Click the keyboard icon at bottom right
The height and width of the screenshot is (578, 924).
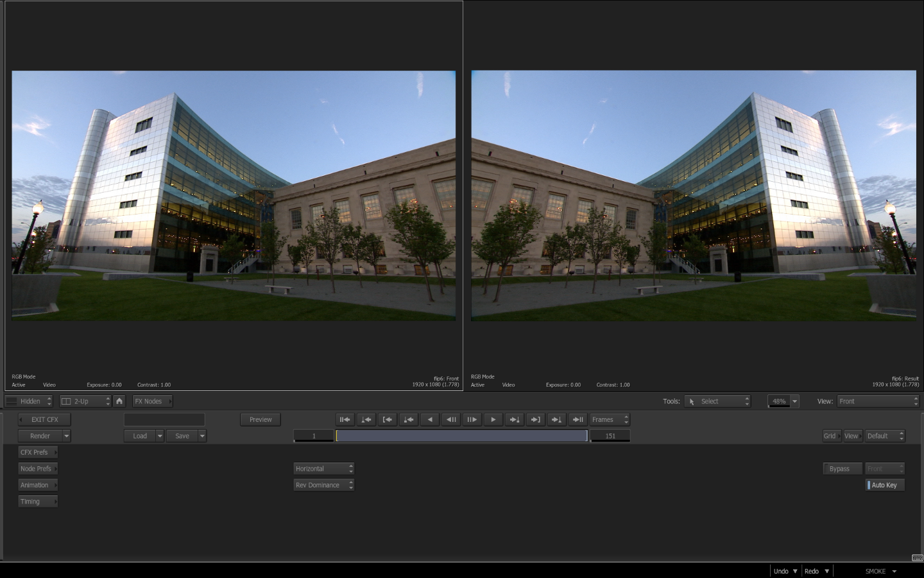[917, 557]
